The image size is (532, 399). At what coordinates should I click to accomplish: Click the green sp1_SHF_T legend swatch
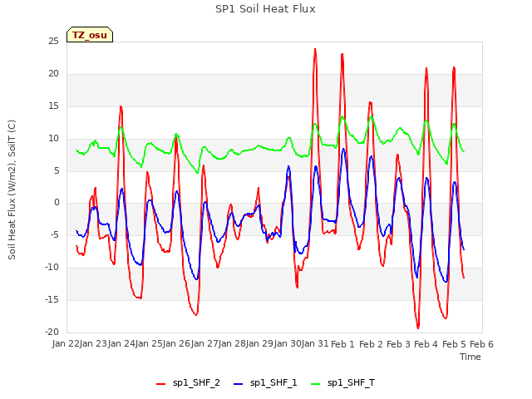coord(316,384)
